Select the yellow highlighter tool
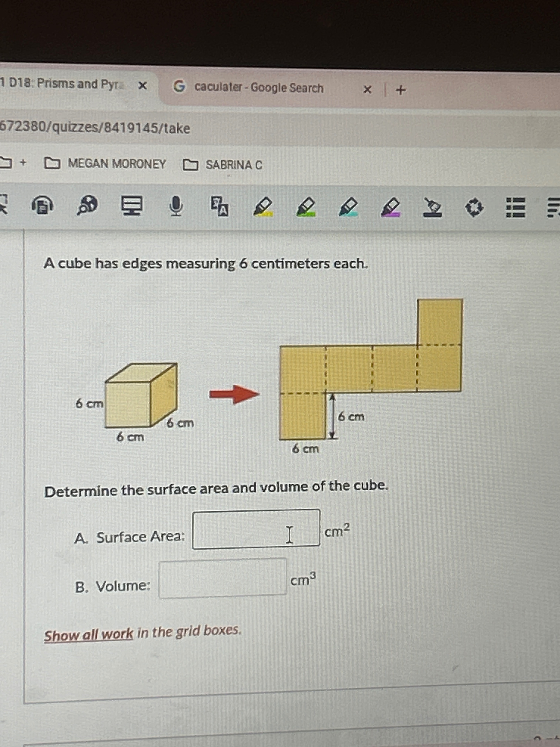560x747 pixels. [x=263, y=207]
